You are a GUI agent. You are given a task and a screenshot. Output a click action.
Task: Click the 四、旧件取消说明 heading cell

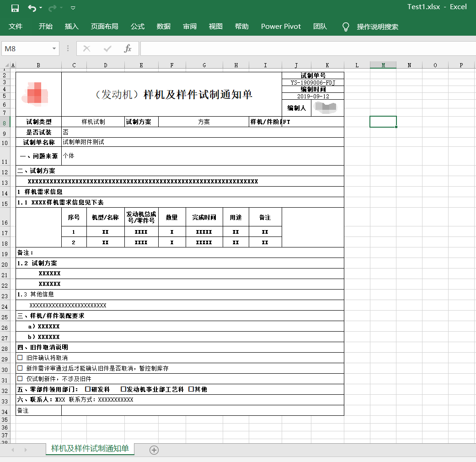[x=180, y=347]
